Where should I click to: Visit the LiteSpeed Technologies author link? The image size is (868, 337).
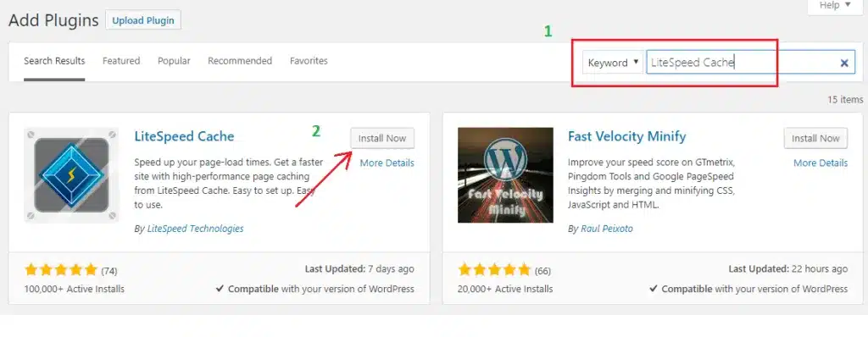click(196, 229)
